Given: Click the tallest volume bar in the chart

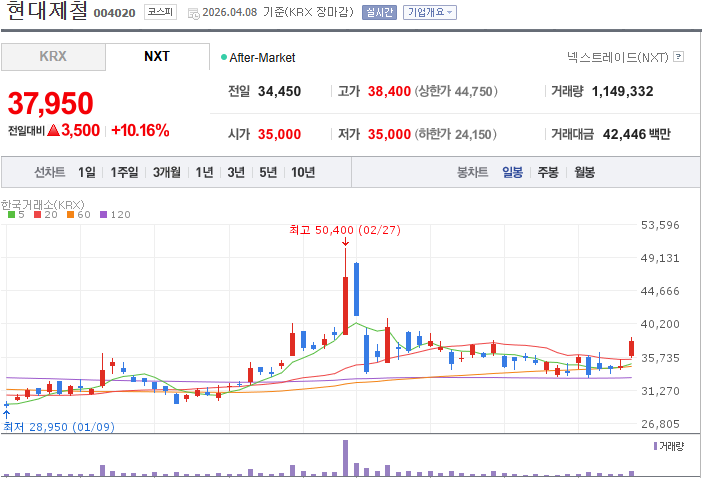Looking at the screenshot, I should tap(345, 458).
